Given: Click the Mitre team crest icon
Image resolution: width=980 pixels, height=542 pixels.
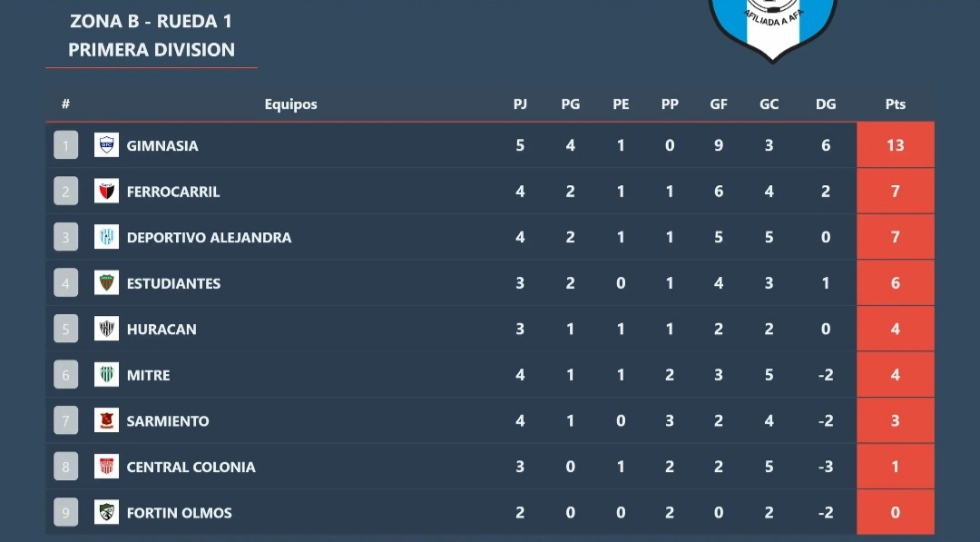Looking at the screenshot, I should pyautogui.click(x=106, y=375).
